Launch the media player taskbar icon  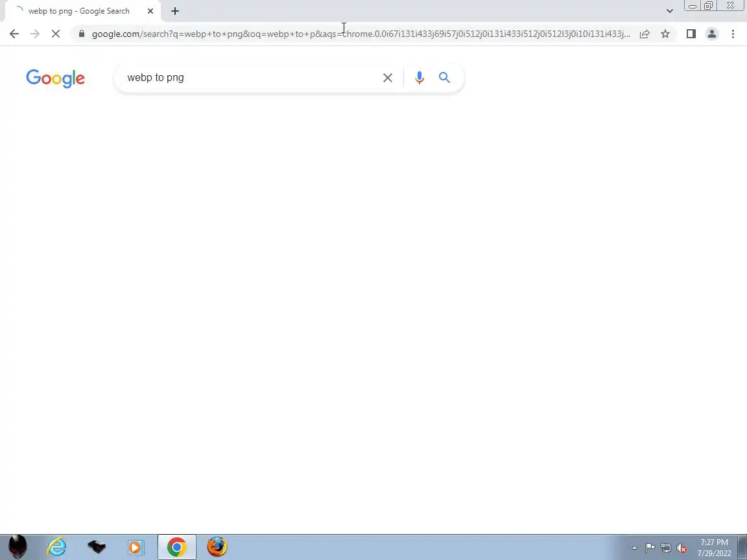click(136, 547)
